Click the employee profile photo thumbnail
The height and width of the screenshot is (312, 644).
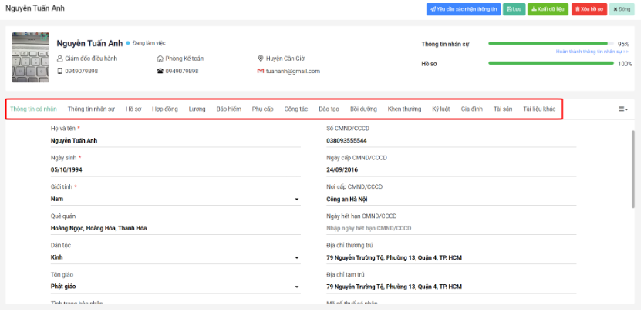point(31,57)
